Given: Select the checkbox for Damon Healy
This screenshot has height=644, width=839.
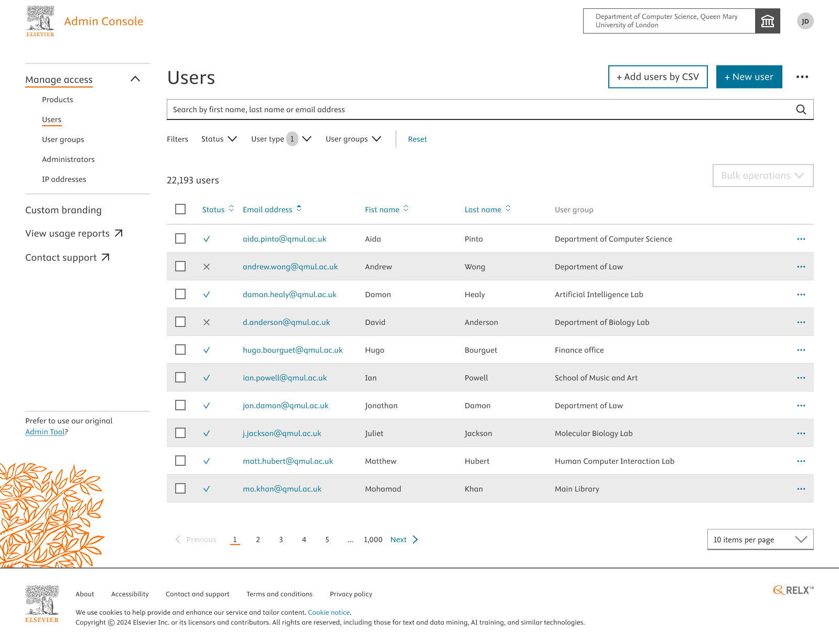Looking at the screenshot, I should [x=180, y=294].
